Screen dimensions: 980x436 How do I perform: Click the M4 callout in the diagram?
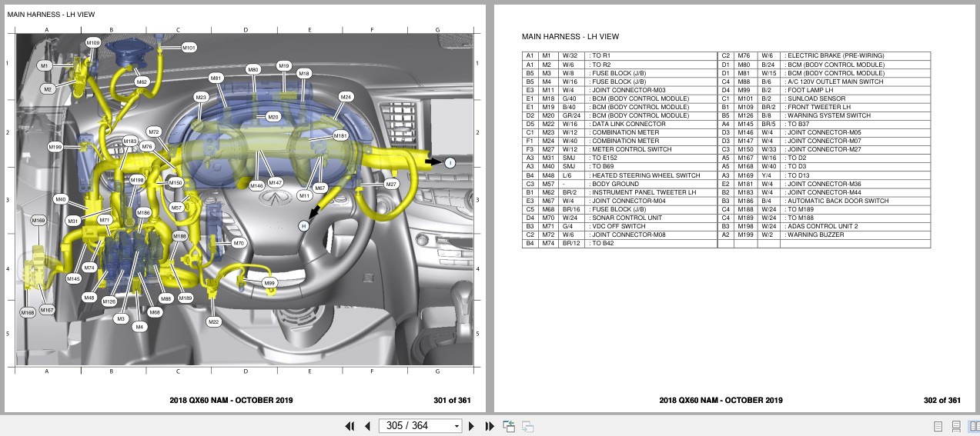click(x=139, y=327)
